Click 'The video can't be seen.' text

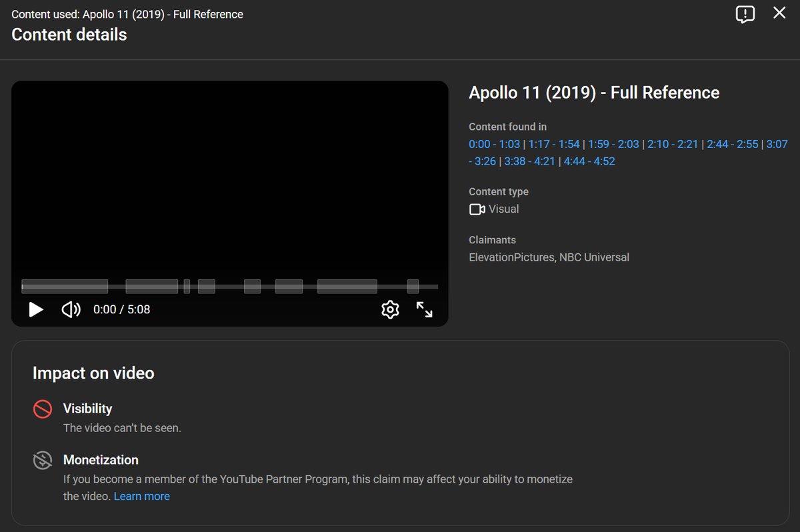(x=122, y=428)
